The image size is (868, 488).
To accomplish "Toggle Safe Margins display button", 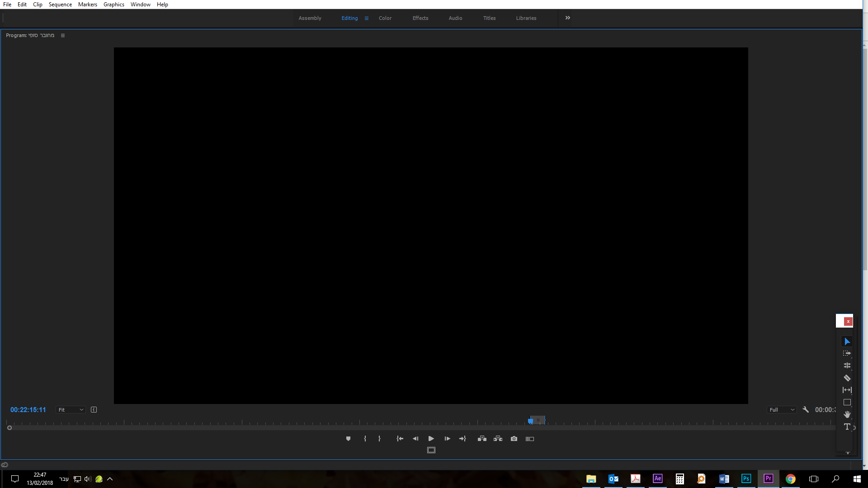I will 431,450.
